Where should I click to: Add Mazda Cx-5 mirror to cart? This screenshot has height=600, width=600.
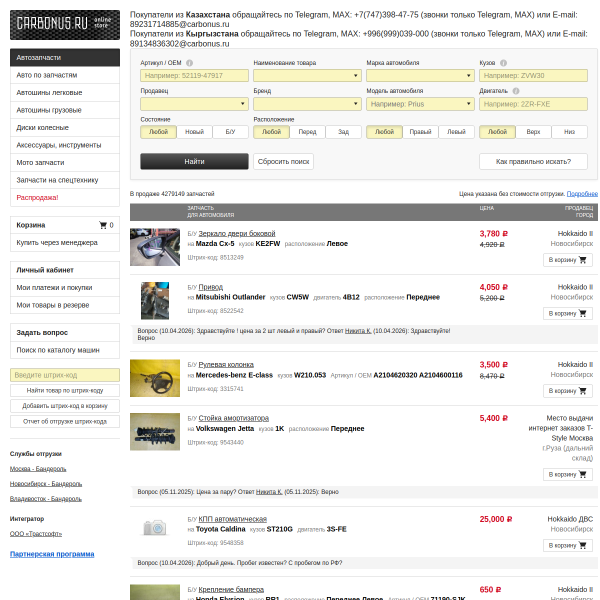tap(568, 260)
